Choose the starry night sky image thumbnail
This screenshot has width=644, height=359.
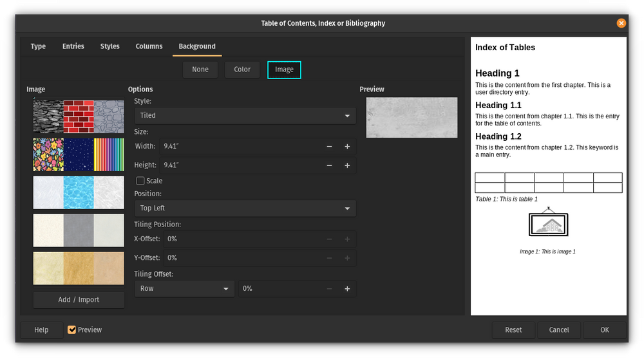click(79, 154)
